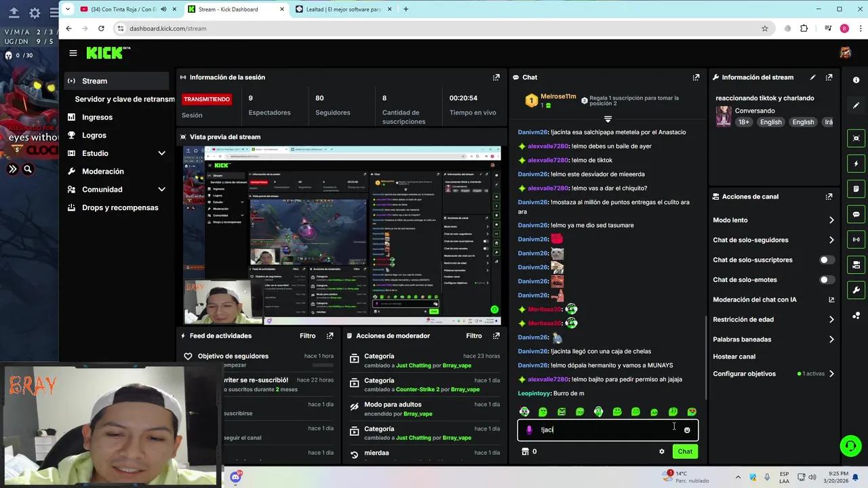This screenshot has width=868, height=488.
Task: Switch to Con Tinta Roja YouTube tab
Action: click(x=127, y=9)
